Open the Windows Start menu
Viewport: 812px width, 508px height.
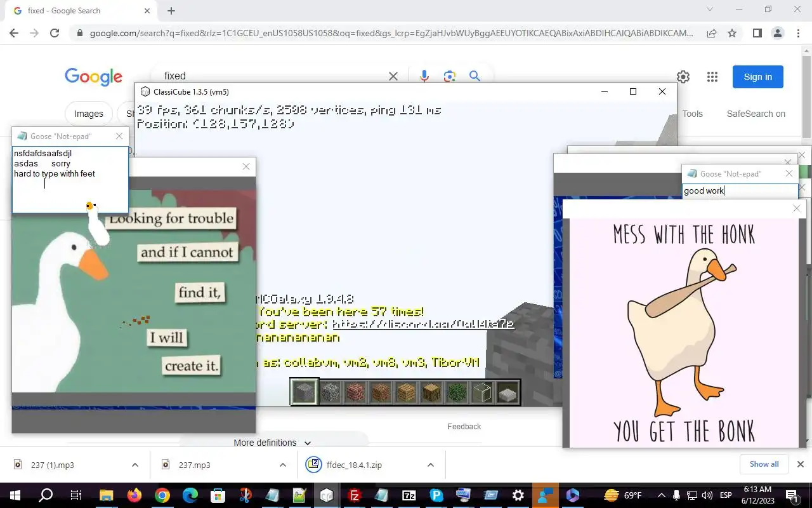[15, 495]
